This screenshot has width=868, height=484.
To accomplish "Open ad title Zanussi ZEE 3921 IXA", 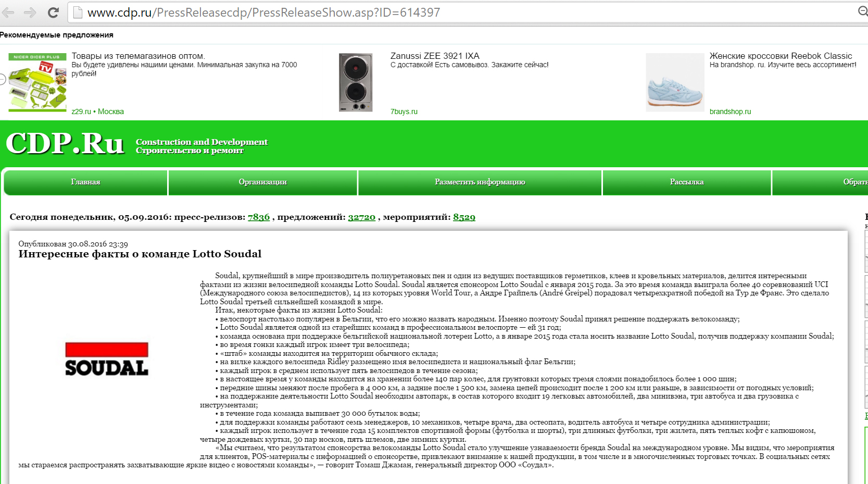I will (435, 56).
